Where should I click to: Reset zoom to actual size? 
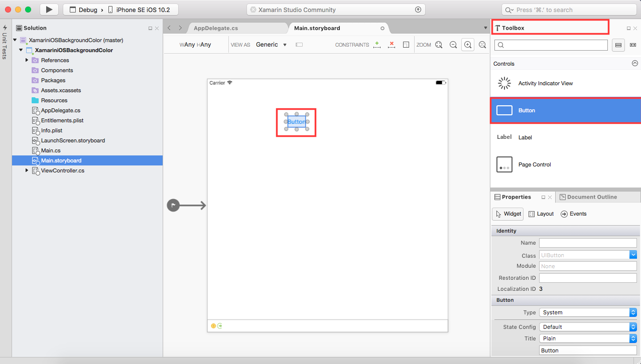[x=482, y=45]
